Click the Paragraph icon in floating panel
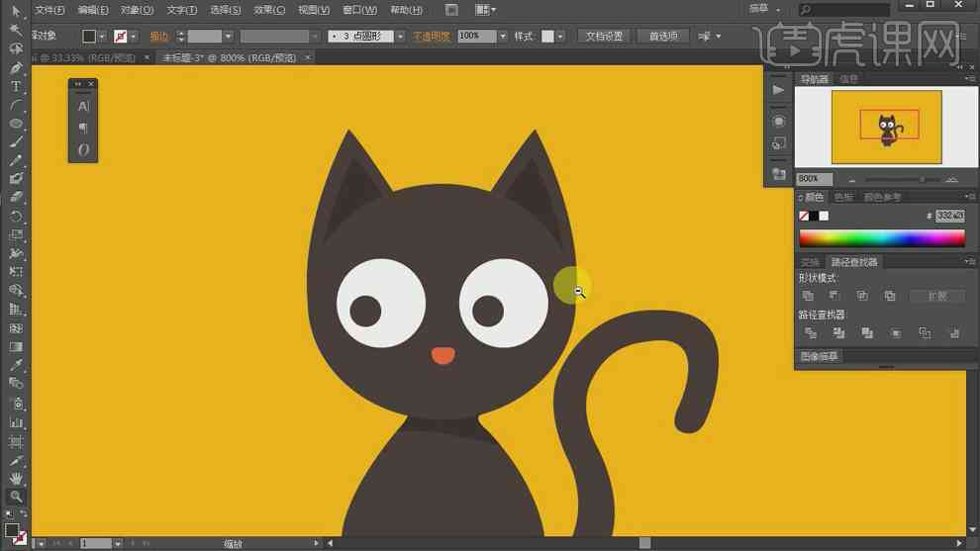This screenshot has width=980, height=551. point(83,128)
